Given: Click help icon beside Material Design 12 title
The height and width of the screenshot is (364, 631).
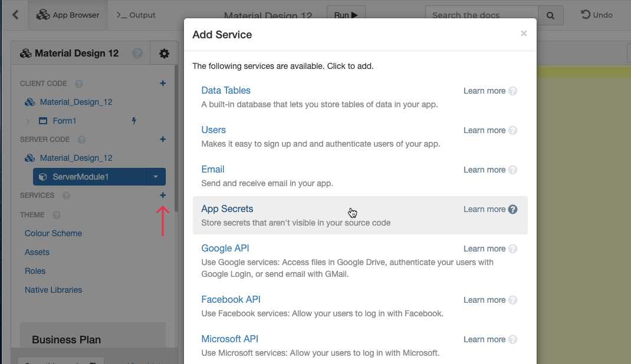Looking at the screenshot, I should click(x=137, y=54).
